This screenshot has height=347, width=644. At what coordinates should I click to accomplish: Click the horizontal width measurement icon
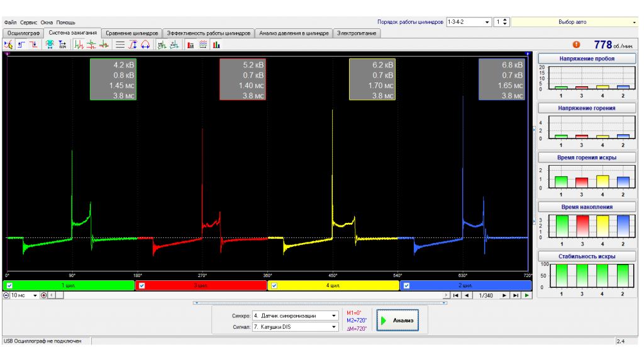[145, 45]
